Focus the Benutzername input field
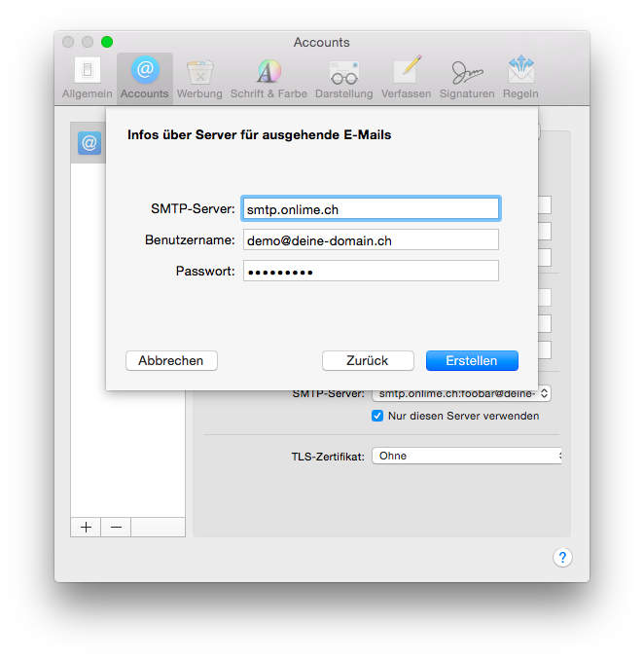 tap(370, 239)
